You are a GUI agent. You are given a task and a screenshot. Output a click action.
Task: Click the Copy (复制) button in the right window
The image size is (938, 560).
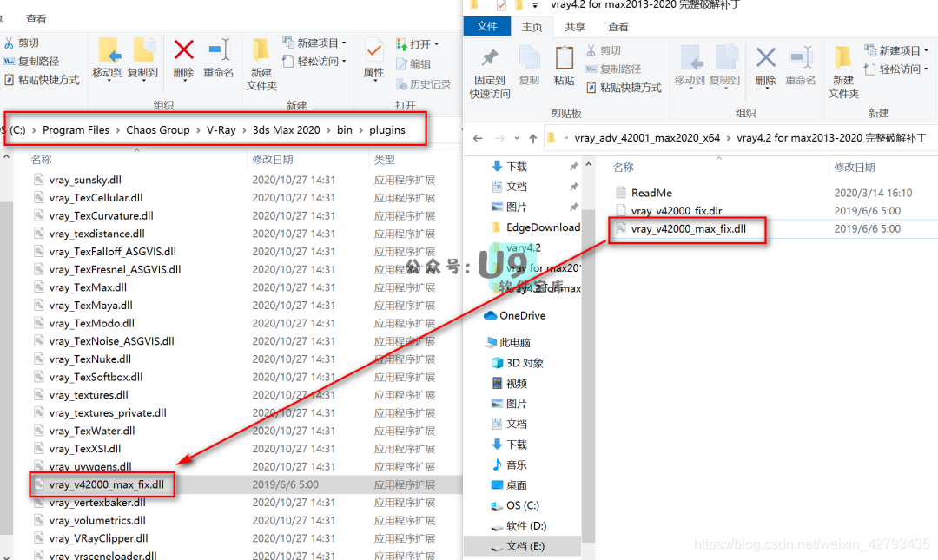click(530, 66)
